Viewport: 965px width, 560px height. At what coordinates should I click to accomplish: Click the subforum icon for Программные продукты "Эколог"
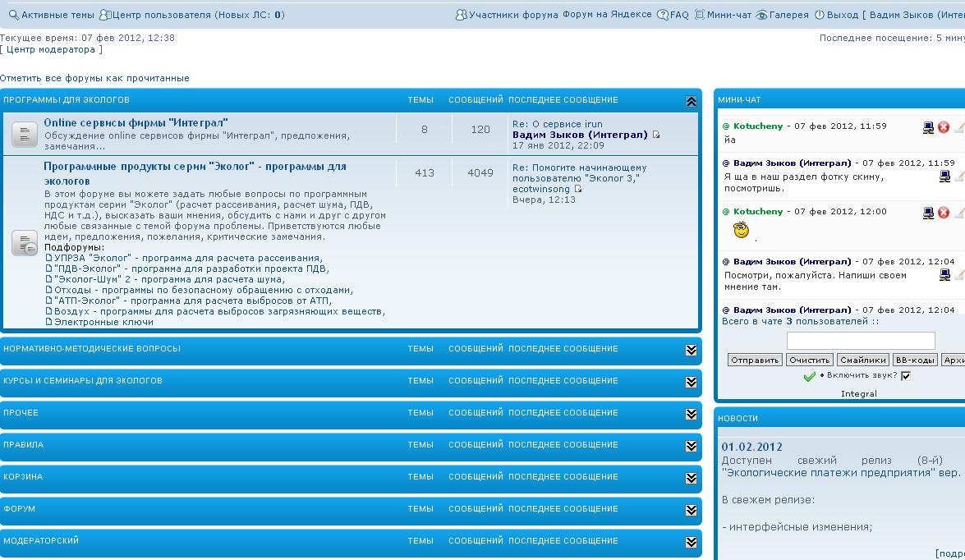coord(24,243)
